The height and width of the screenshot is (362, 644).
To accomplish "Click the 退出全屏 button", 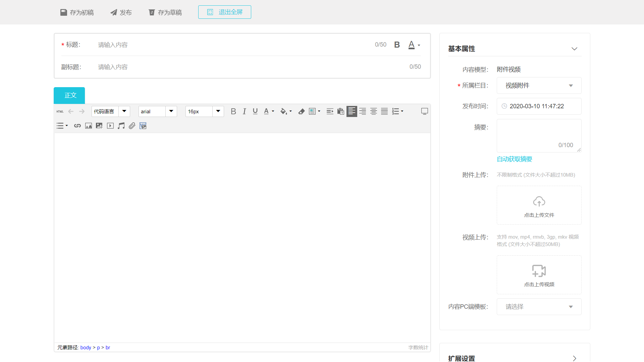I will (224, 12).
